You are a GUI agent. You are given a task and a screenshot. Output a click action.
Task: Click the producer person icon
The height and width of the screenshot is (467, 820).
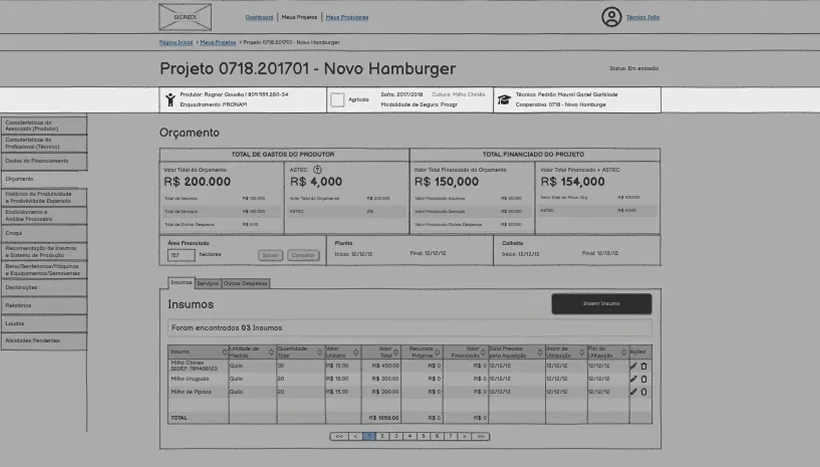click(x=170, y=99)
